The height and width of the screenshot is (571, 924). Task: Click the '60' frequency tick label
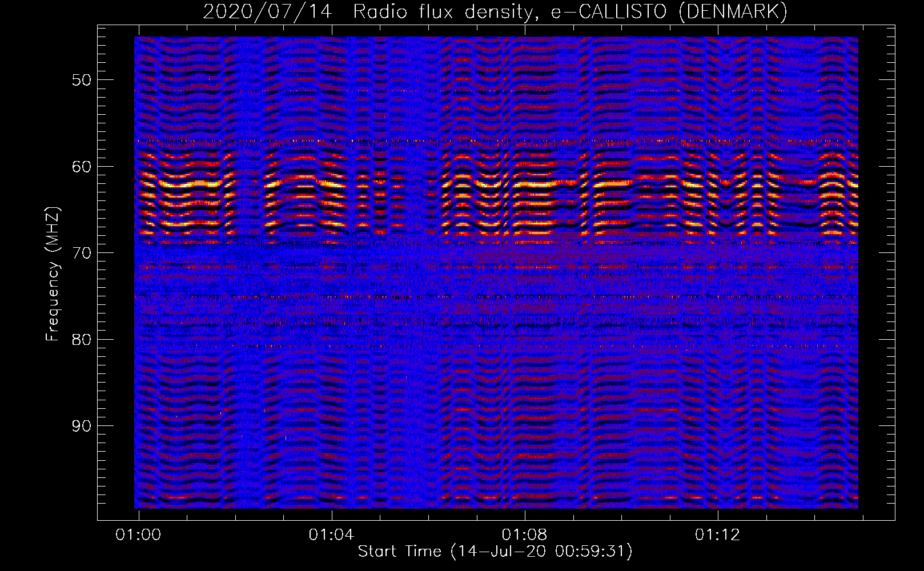click(x=81, y=167)
